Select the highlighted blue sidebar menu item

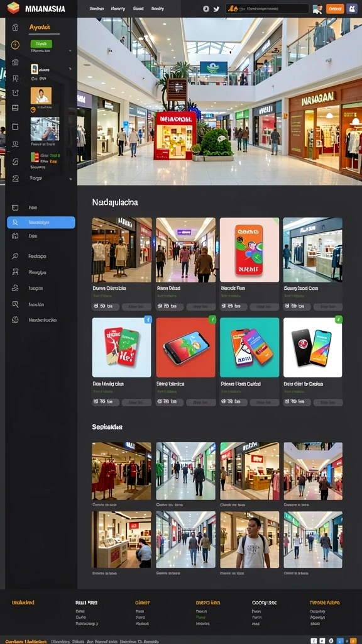coord(41,222)
